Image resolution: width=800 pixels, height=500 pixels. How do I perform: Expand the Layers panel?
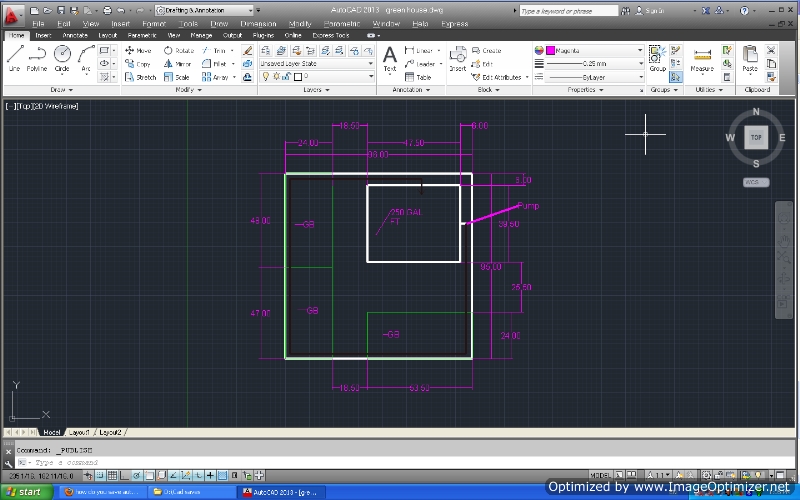pos(316,90)
